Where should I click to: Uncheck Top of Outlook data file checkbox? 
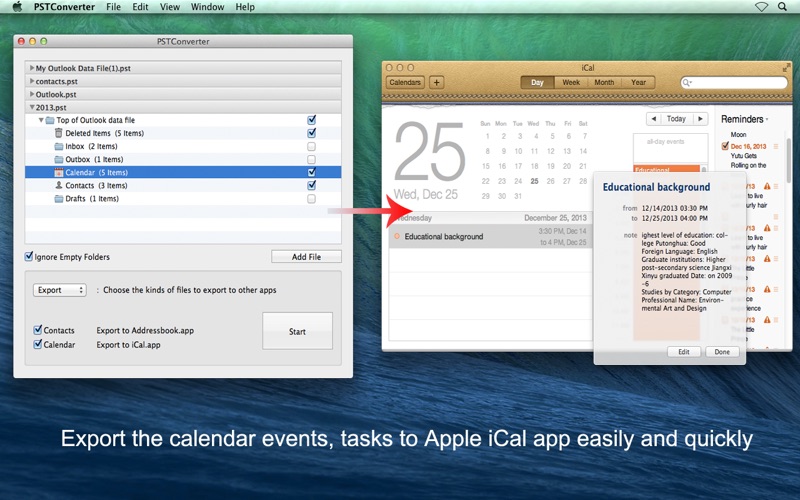coord(311,120)
